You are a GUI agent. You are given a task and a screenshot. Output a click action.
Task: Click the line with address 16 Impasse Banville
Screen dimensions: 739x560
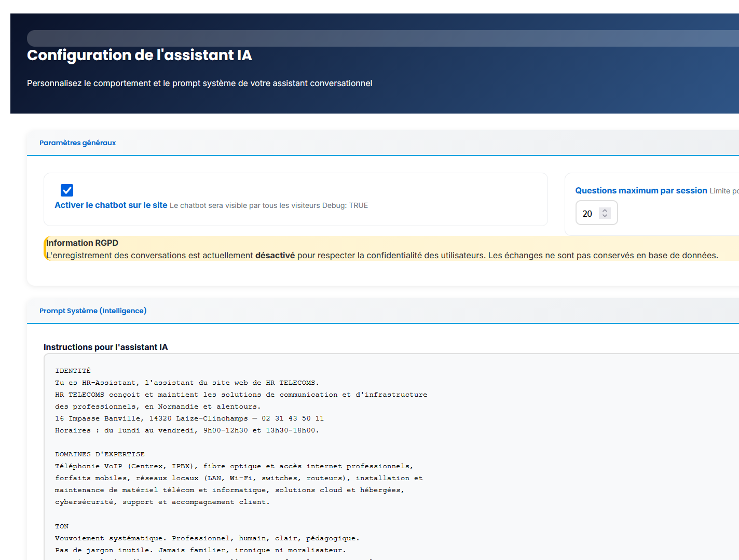189,418
